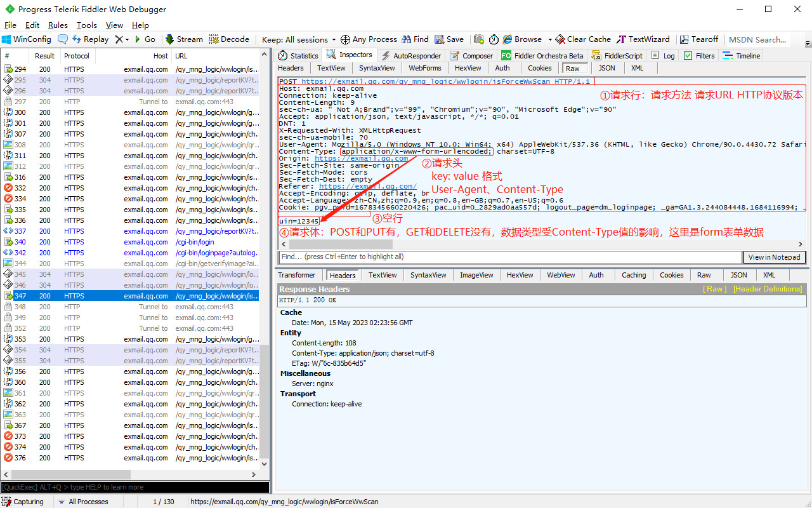Click the QuickExec command box
This screenshot has width=812, height=508.
[134, 487]
